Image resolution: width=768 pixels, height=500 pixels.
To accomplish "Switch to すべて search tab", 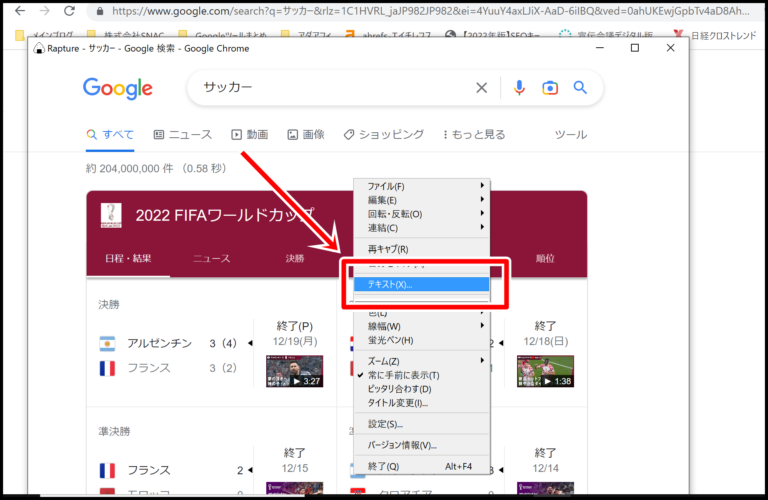I will click(110, 135).
